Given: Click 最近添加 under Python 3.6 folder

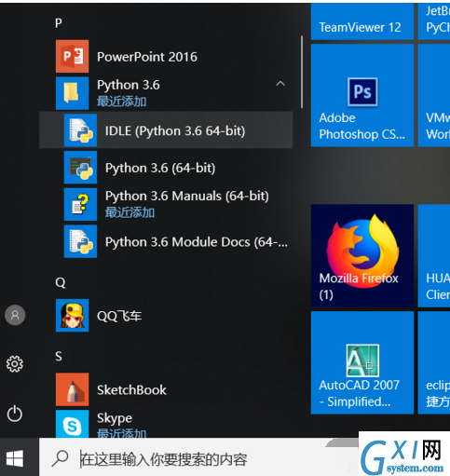Looking at the screenshot, I should tap(122, 102).
